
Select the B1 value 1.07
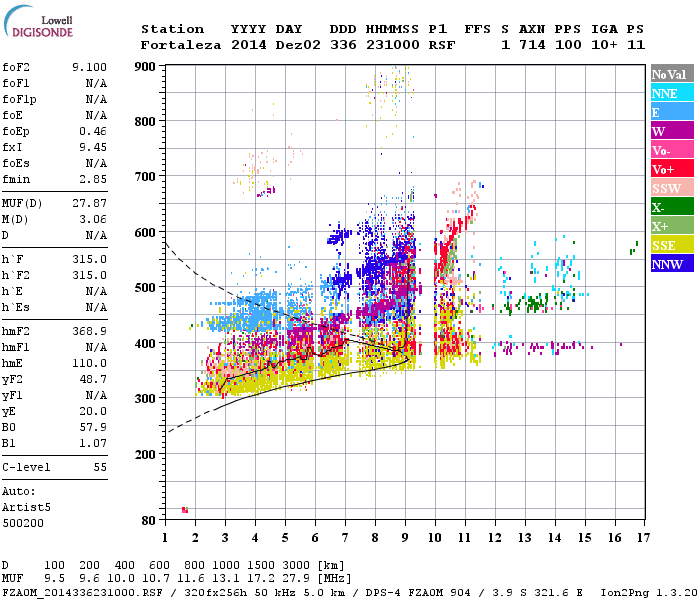tap(93, 443)
